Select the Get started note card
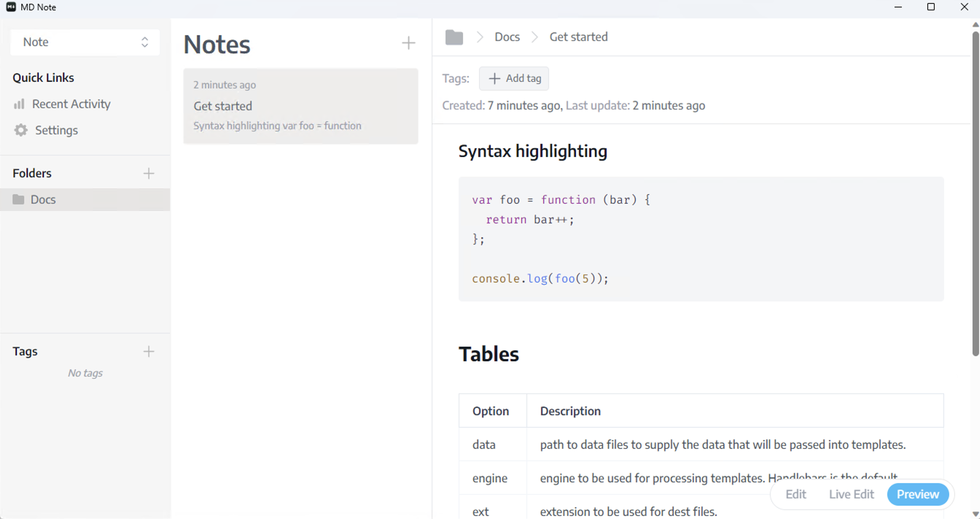Image resolution: width=980 pixels, height=519 pixels. pyautogui.click(x=300, y=106)
